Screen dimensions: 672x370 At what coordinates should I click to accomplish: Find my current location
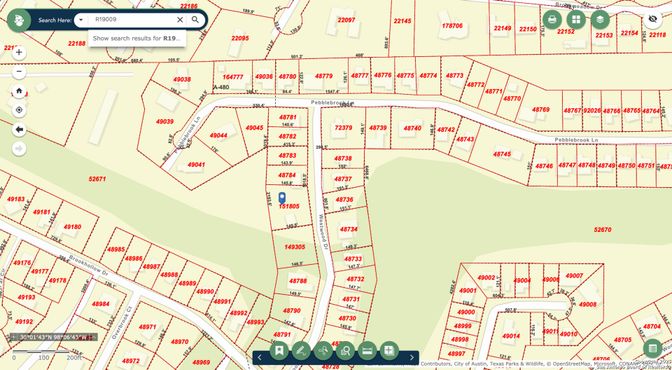pos(19,110)
